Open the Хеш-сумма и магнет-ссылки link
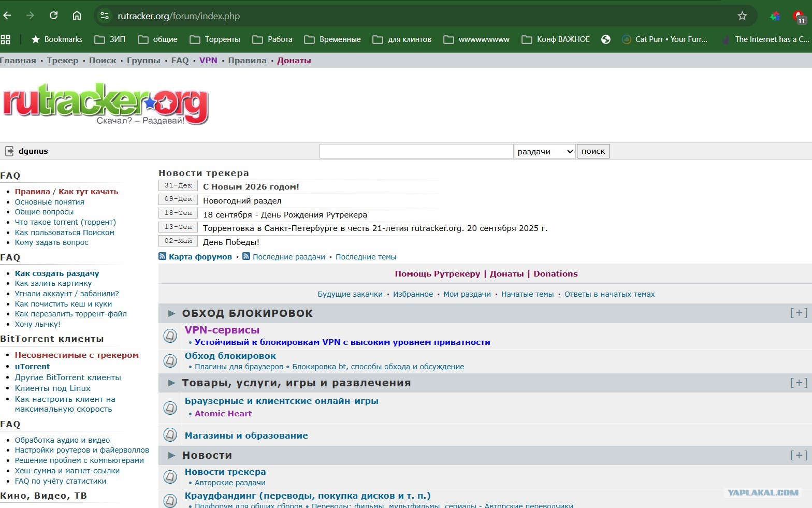 pos(67,471)
